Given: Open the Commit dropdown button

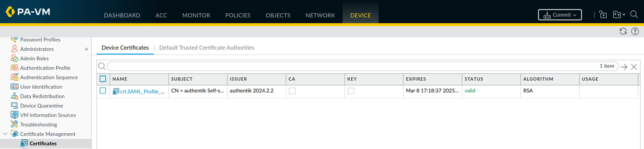Looking at the screenshot, I should coord(560,15).
